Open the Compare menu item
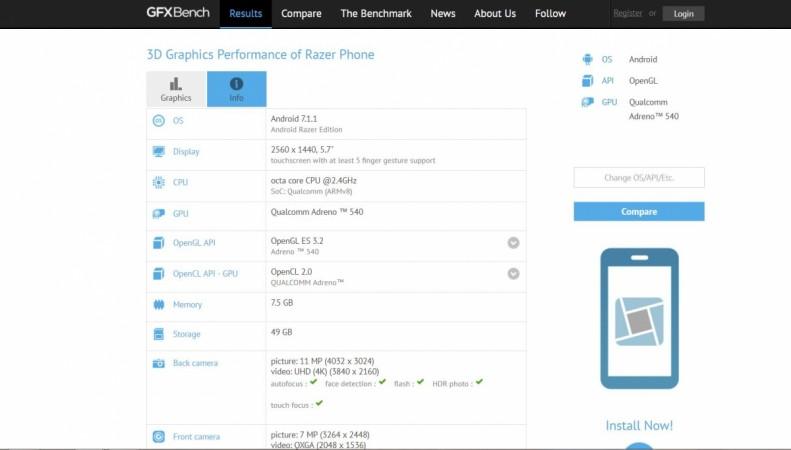The width and height of the screenshot is (791, 450). pyautogui.click(x=301, y=14)
